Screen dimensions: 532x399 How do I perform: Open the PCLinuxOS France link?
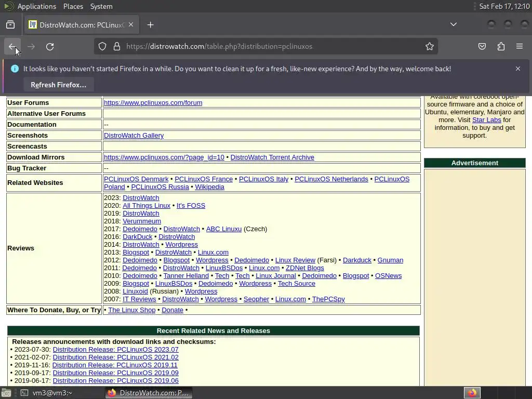pos(204,179)
